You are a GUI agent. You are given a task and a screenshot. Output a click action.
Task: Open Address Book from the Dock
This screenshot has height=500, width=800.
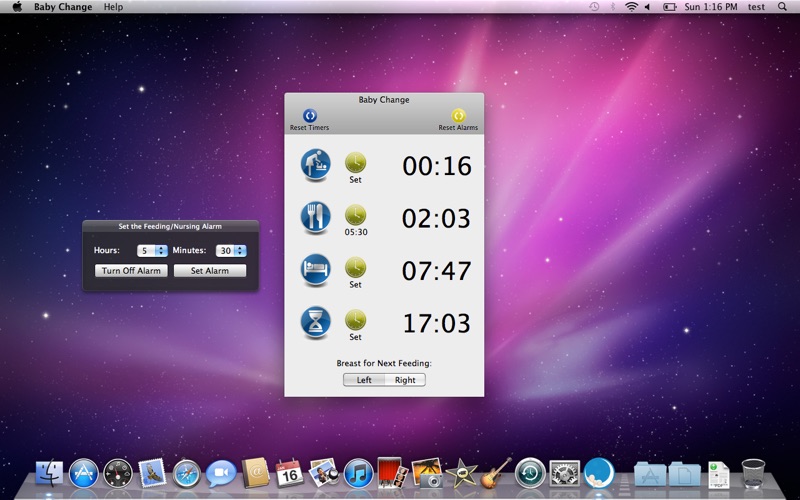point(255,473)
